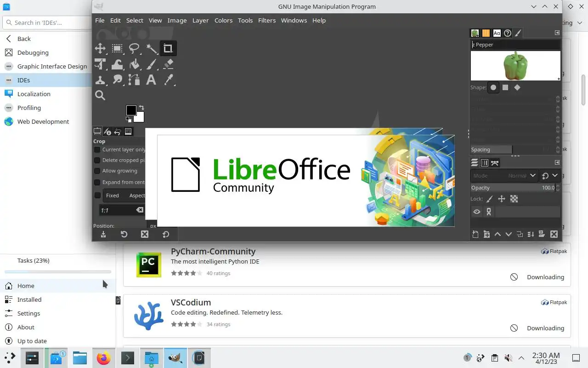
Task: Enable Expand from center checkbox
Action: pyautogui.click(x=97, y=182)
